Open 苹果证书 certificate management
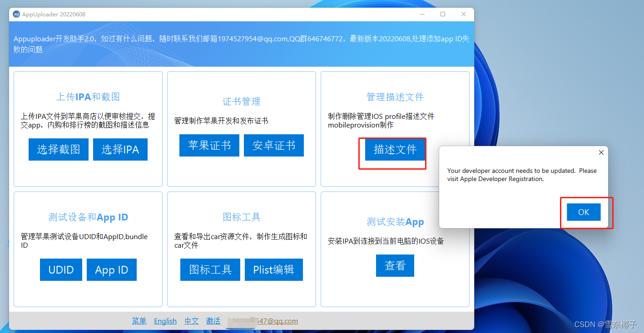Screen dimensions: 644x333 point(209,145)
